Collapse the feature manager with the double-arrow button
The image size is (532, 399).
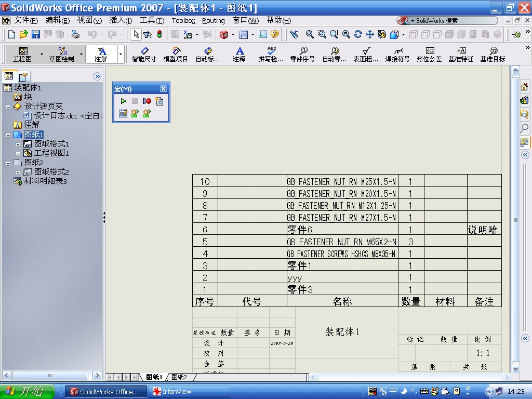click(x=97, y=76)
